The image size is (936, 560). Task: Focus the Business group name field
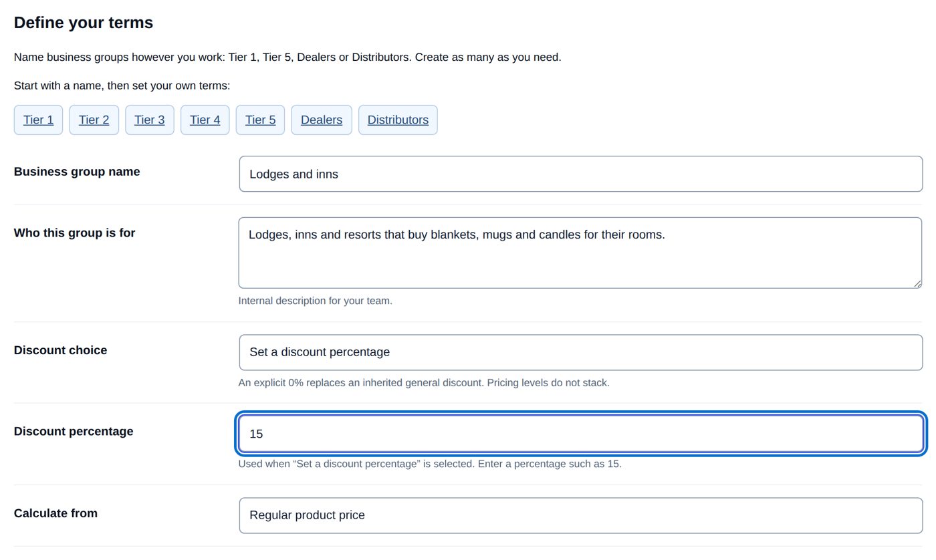(x=580, y=174)
